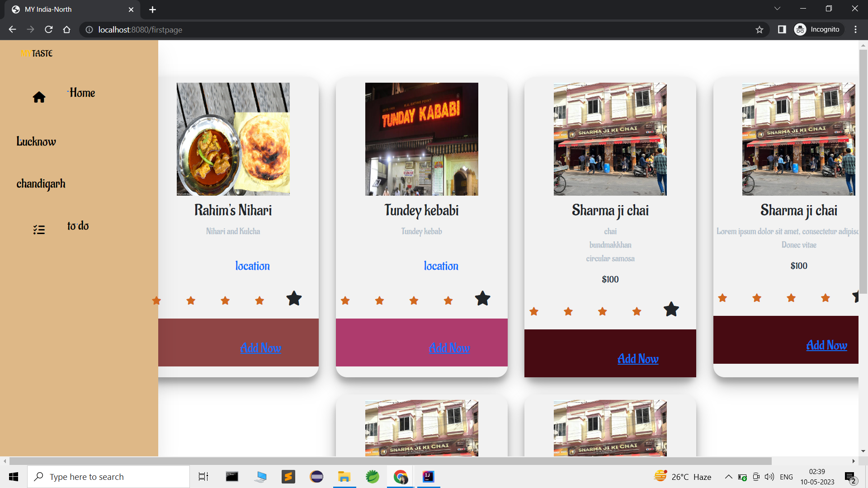Toggle the fourth star on Sharma ji chai
868x488 pixels.
point(637,311)
